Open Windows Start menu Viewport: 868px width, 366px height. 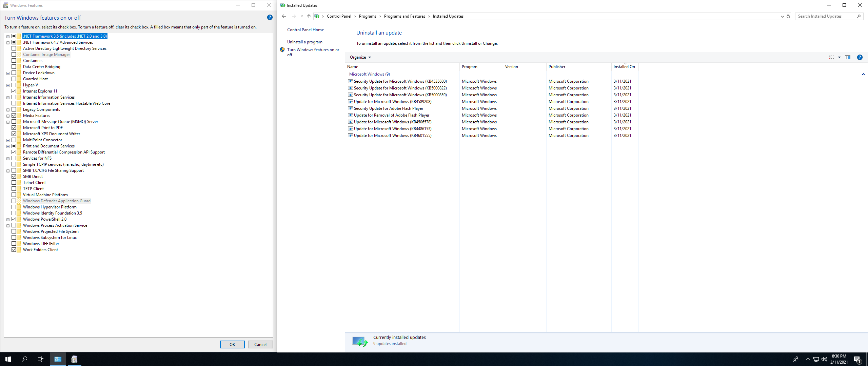(8, 359)
